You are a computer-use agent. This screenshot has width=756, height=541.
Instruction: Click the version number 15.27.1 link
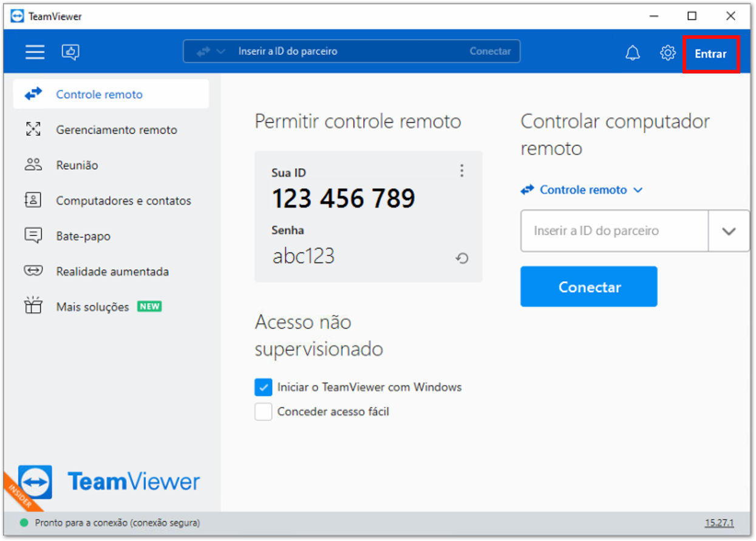719,523
